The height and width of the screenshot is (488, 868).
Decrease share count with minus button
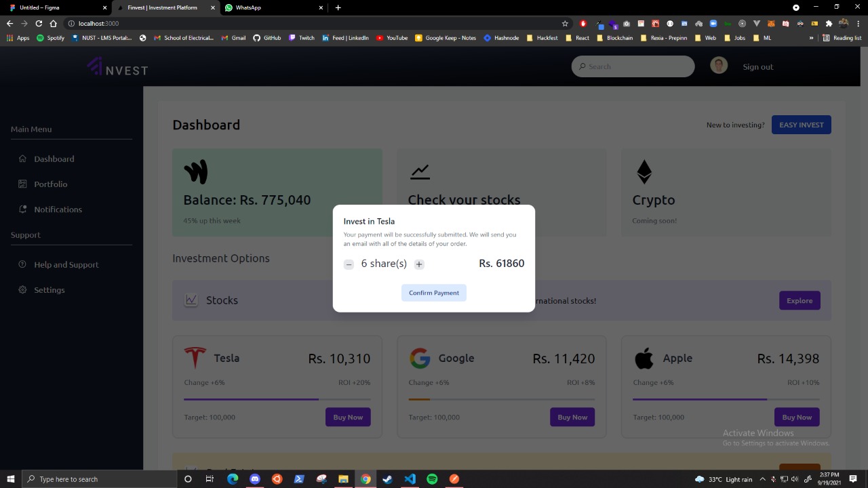pos(349,264)
